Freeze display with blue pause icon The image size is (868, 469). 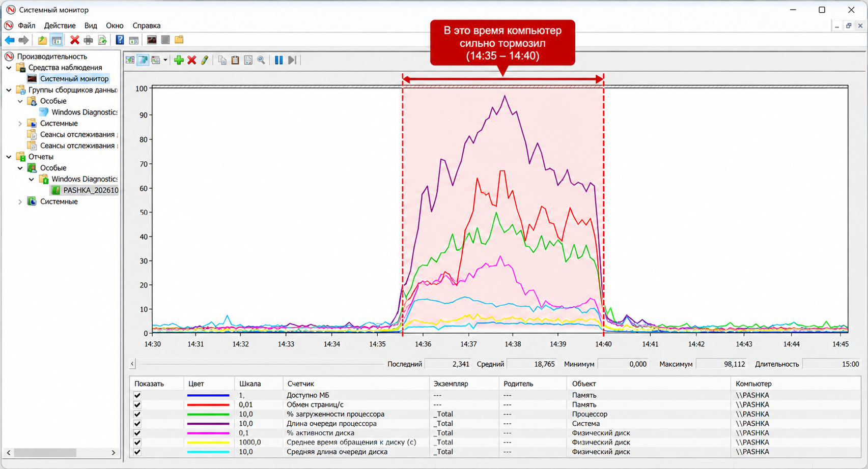coord(279,60)
